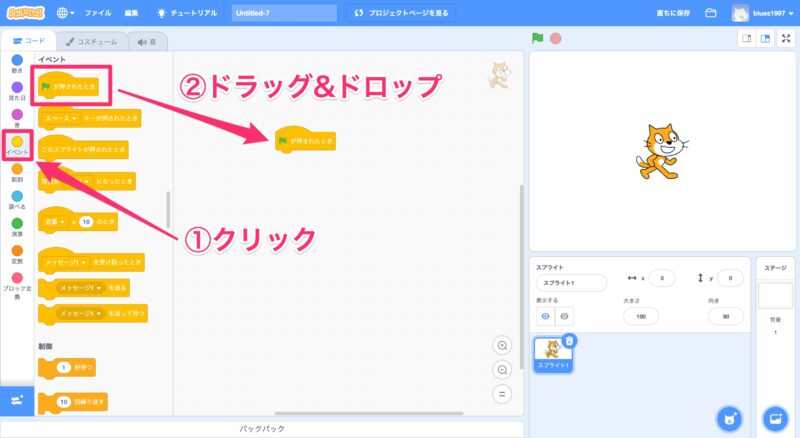Open the language globe dropdown
The image size is (800, 438).
[67, 13]
